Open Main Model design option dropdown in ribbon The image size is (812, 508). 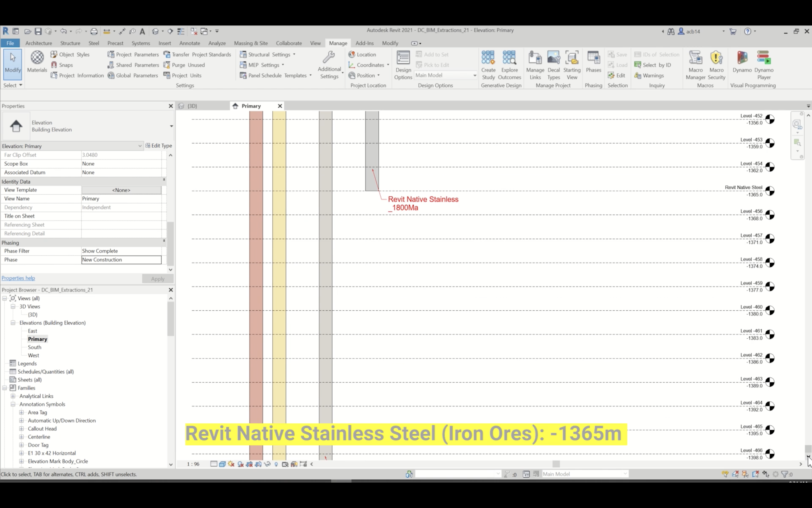tap(446, 75)
